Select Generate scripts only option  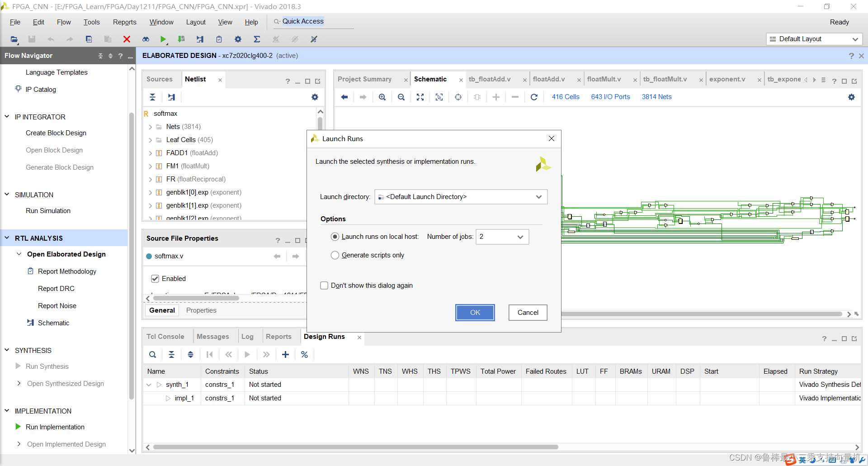(x=335, y=255)
